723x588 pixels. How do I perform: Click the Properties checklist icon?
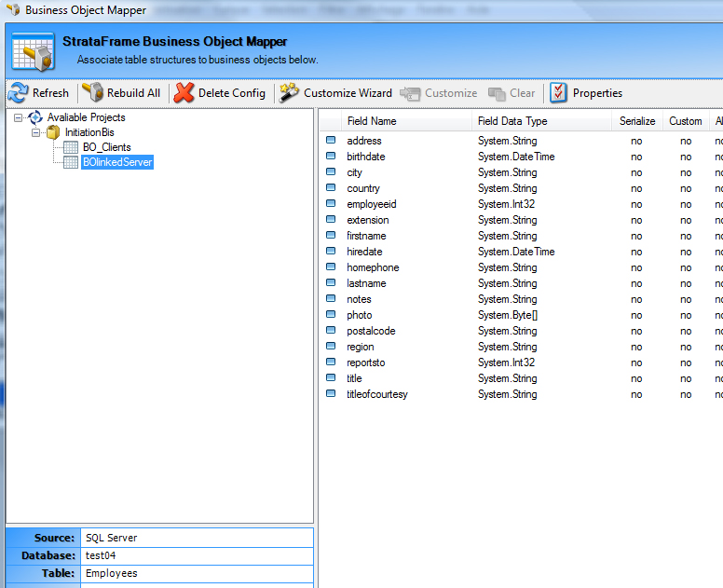pyautogui.click(x=558, y=93)
